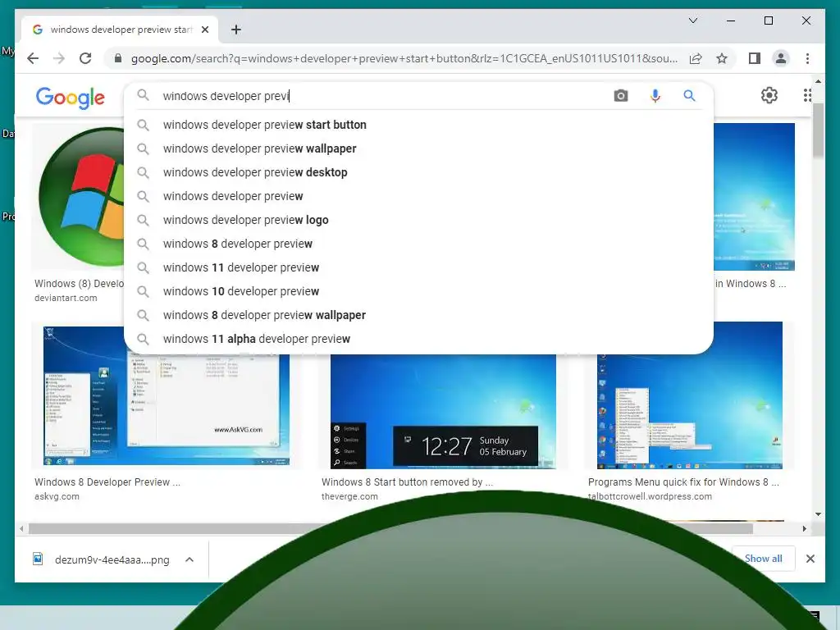
Task: Open the tab search chevron
Action: [x=692, y=21]
